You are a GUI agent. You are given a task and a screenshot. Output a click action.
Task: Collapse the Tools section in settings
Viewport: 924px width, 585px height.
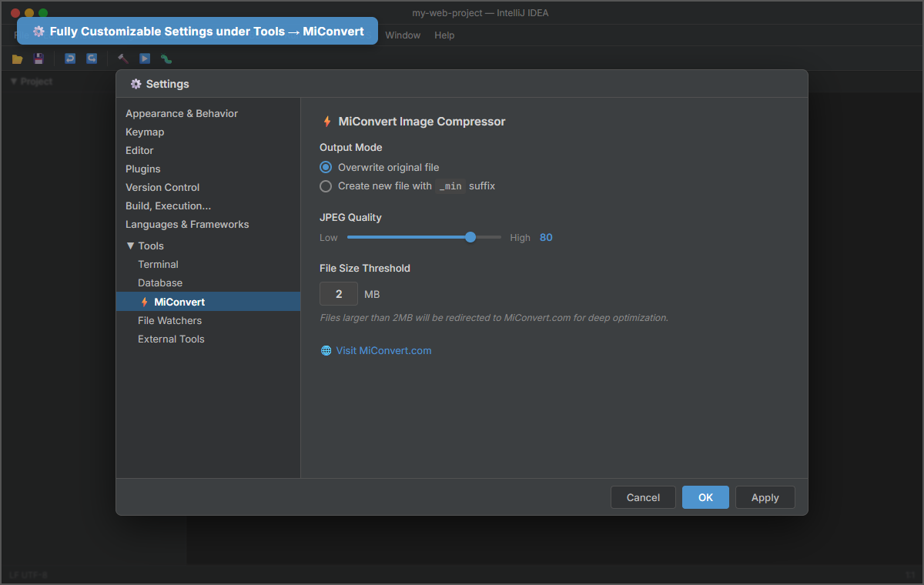[x=131, y=246]
